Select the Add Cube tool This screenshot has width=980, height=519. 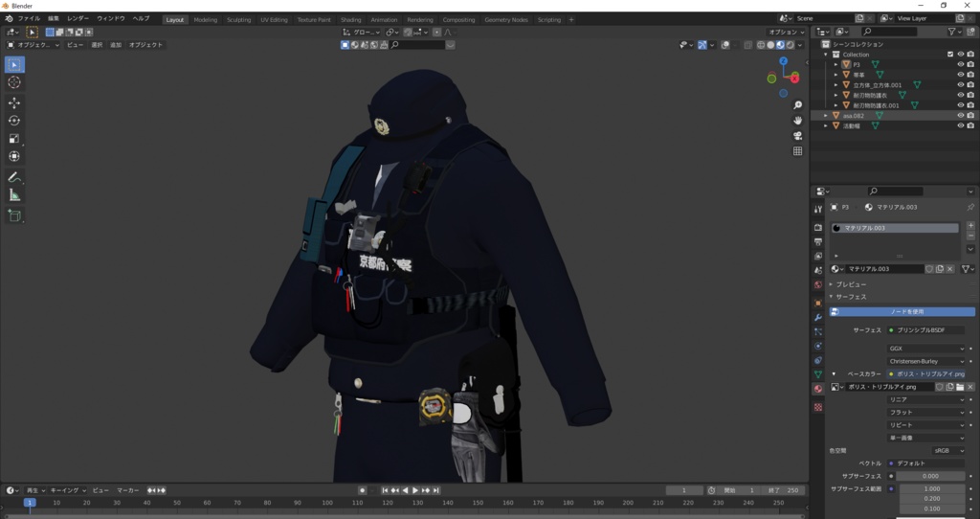(x=14, y=216)
